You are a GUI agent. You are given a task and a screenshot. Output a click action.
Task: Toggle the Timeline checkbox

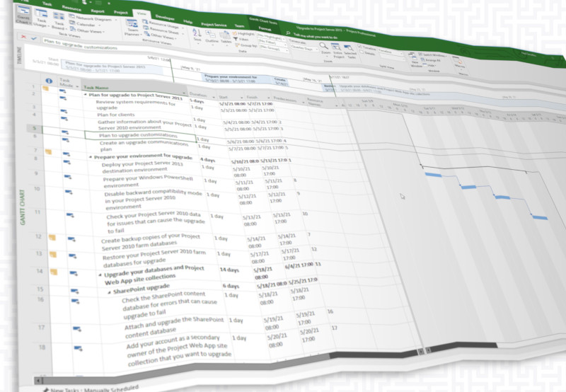click(x=359, y=47)
